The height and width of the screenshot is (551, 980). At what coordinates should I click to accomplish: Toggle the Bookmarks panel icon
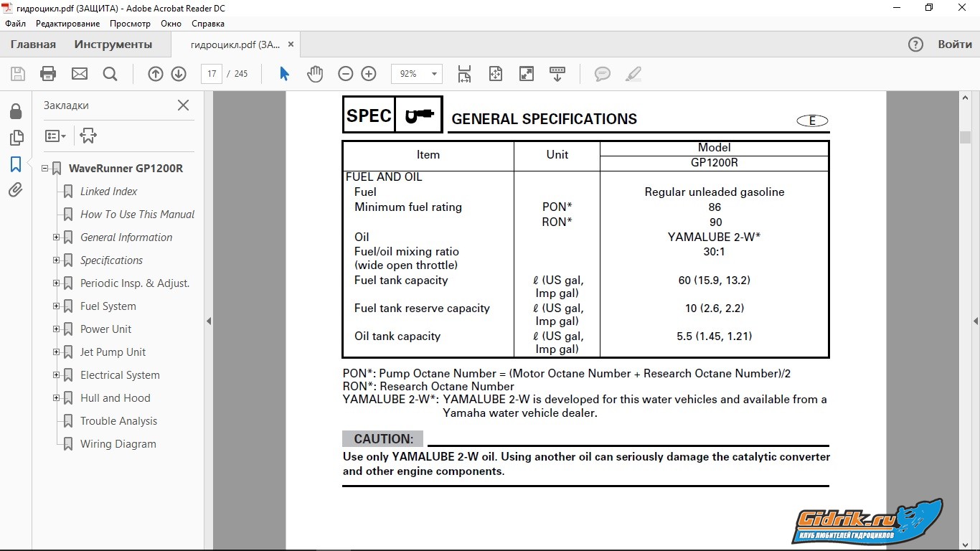pyautogui.click(x=16, y=164)
